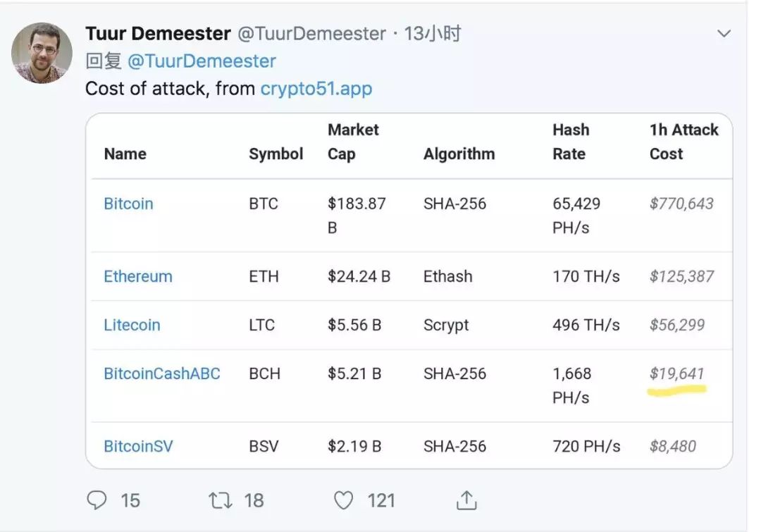The width and height of the screenshot is (761, 532).
Task: Click the highlighted $19,641 attack cost
Action: (x=676, y=373)
